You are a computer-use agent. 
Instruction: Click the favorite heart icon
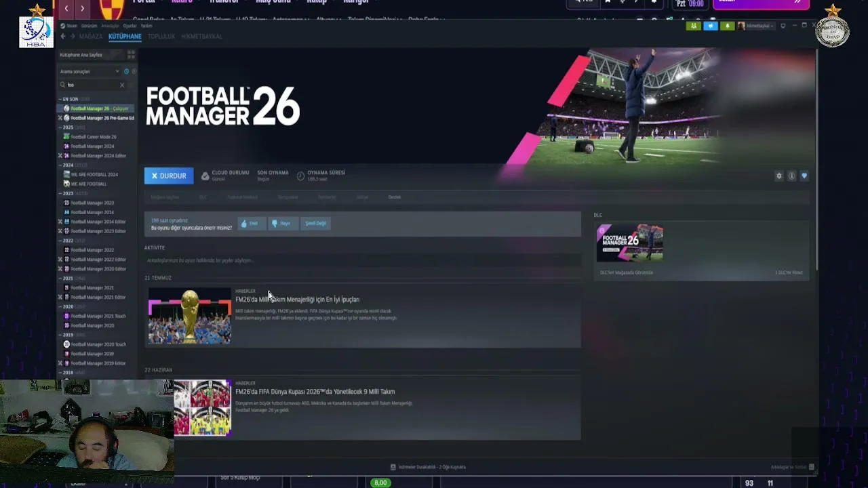(x=804, y=176)
